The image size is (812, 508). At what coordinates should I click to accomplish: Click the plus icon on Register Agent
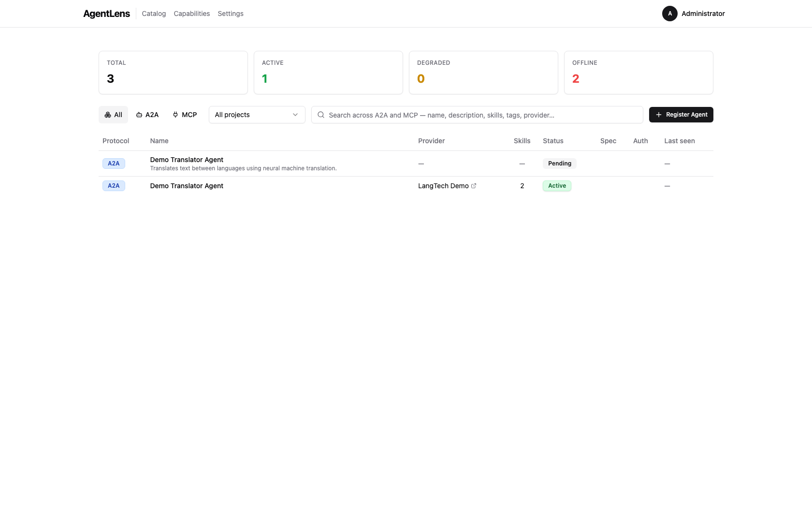pyautogui.click(x=658, y=115)
